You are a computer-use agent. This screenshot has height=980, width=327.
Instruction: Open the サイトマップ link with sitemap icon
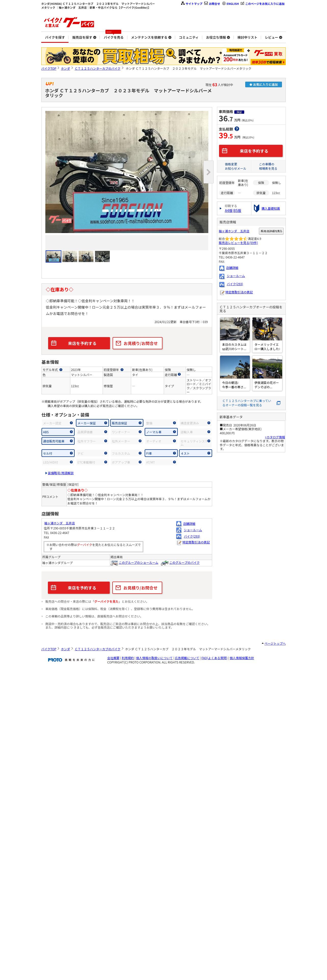point(192,4)
